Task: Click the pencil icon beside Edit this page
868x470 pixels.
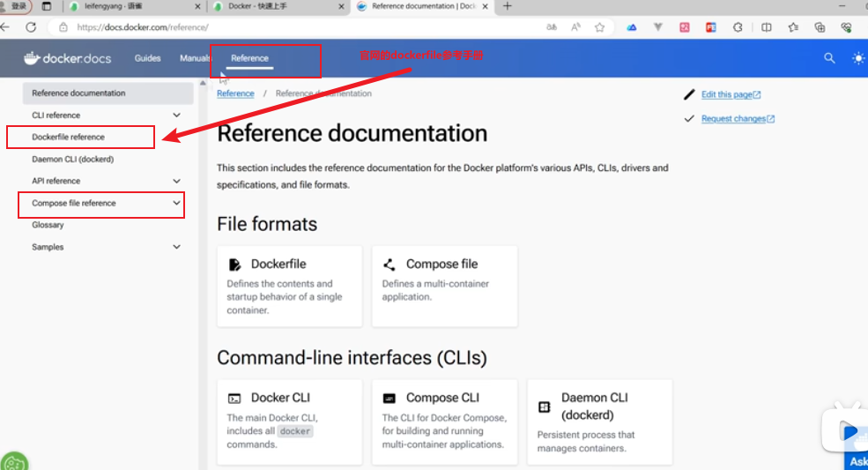Action: click(689, 94)
